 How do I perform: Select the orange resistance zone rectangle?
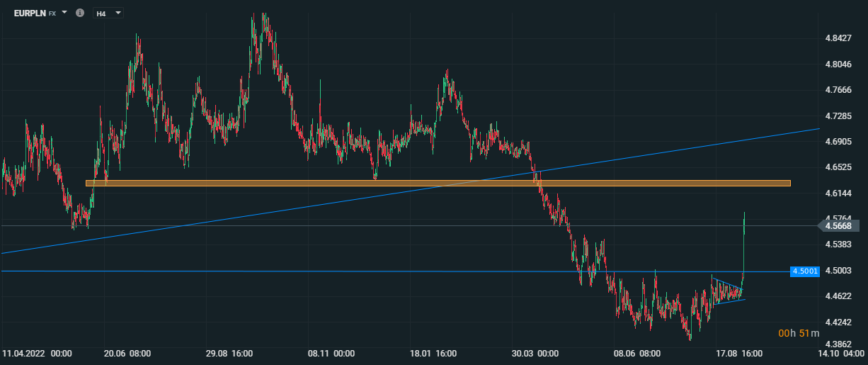(438, 183)
